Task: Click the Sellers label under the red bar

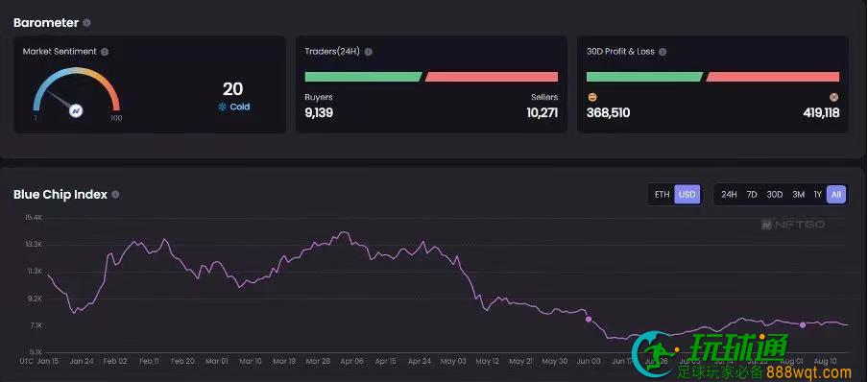Action: 544,98
